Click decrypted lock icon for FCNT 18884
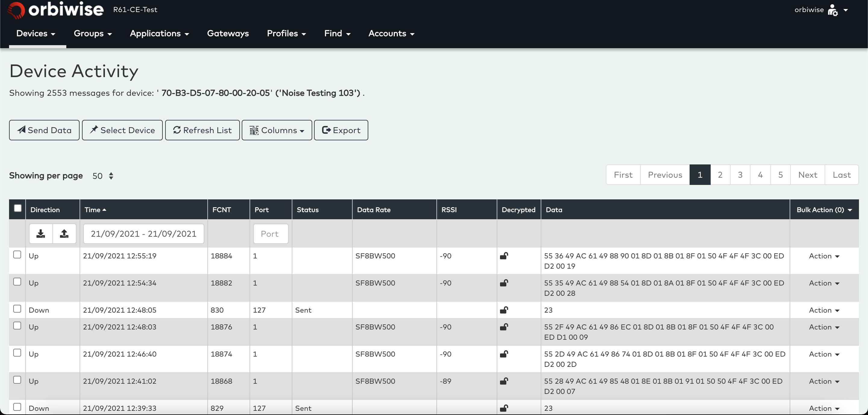 point(504,256)
